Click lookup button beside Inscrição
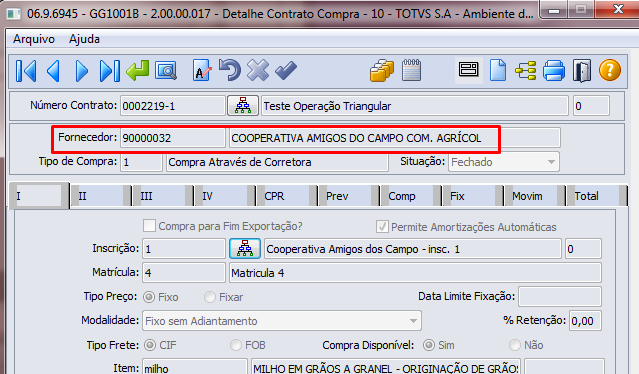Image resolution: width=639 pixels, height=374 pixels. [245, 249]
